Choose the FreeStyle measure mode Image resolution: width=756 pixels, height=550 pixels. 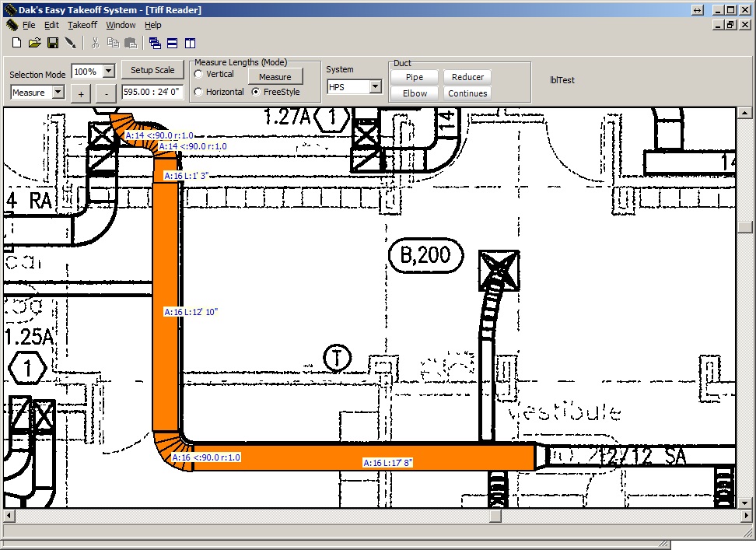coord(256,92)
